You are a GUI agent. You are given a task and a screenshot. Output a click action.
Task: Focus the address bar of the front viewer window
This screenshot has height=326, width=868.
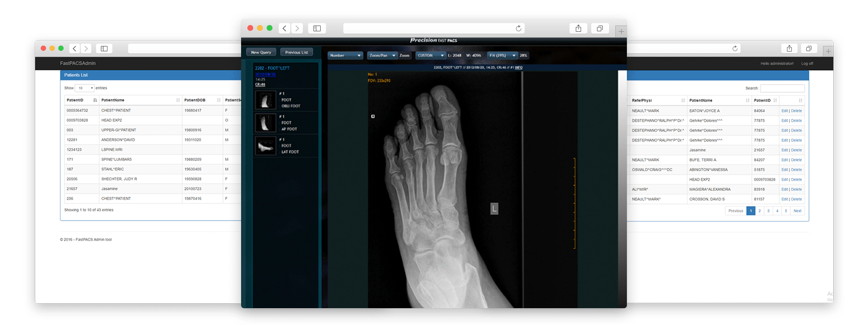[434, 28]
